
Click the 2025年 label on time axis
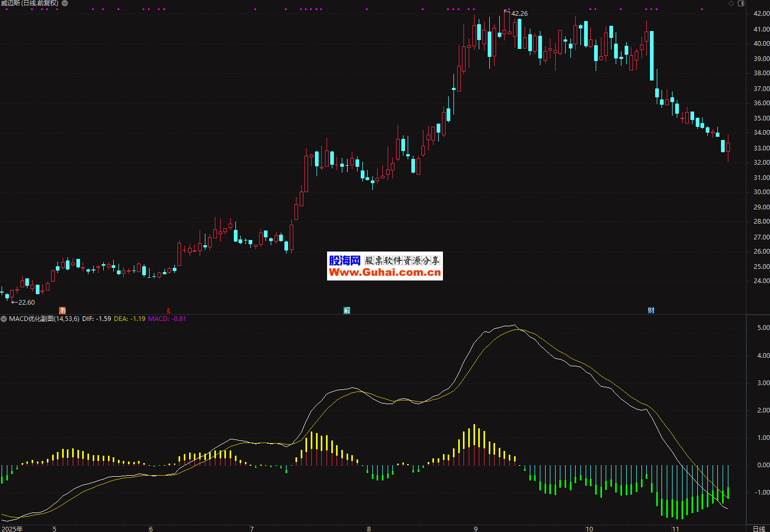pos(12,529)
